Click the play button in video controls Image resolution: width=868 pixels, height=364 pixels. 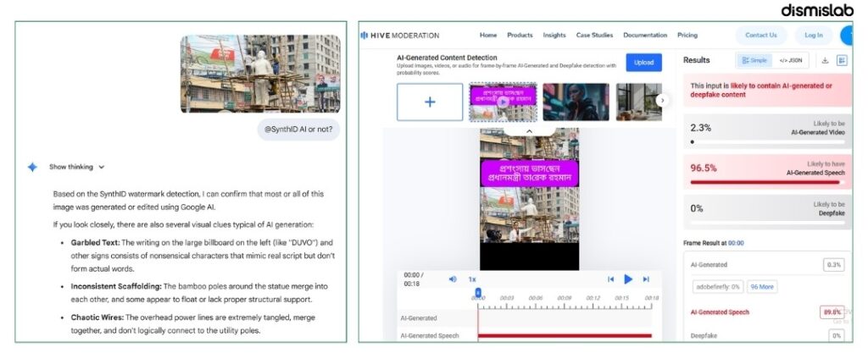point(628,279)
